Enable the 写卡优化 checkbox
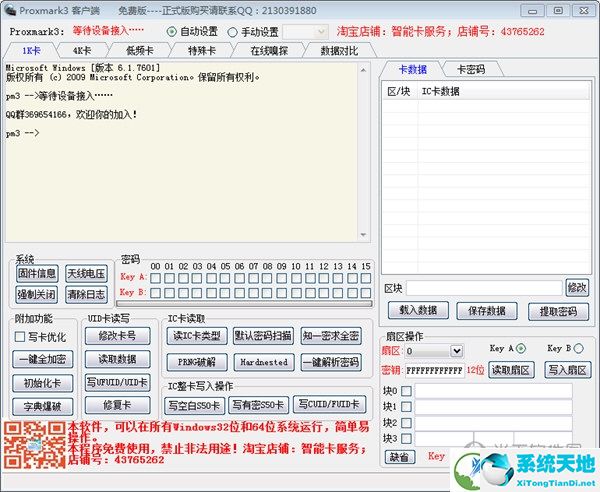This screenshot has width=600, height=492. click(x=20, y=337)
